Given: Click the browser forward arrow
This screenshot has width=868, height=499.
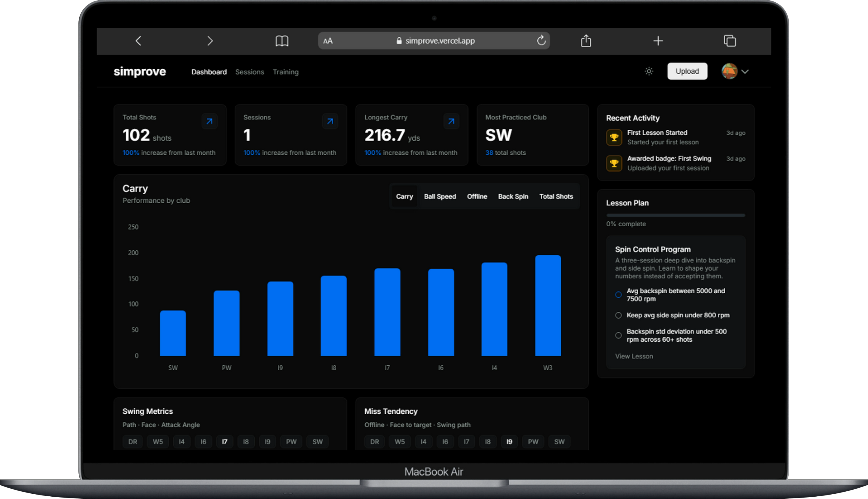Looking at the screenshot, I should (x=210, y=41).
